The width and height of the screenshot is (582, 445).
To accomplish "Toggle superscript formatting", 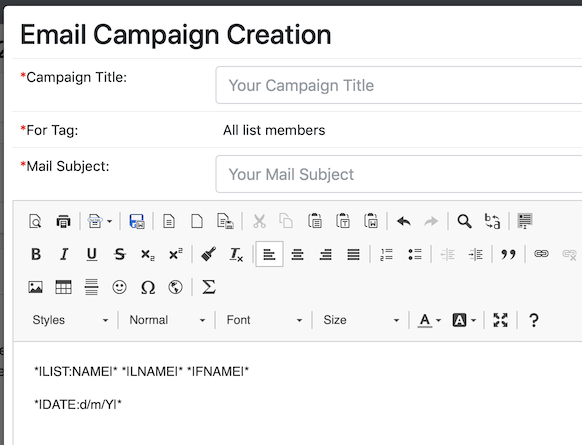I will 176,254.
